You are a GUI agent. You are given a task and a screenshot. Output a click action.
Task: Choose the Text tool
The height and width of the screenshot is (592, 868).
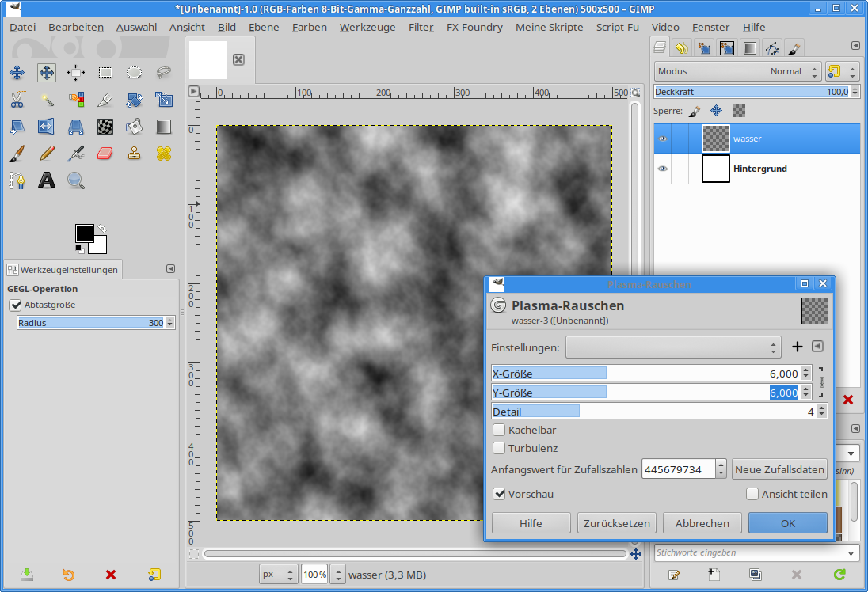coord(47,180)
